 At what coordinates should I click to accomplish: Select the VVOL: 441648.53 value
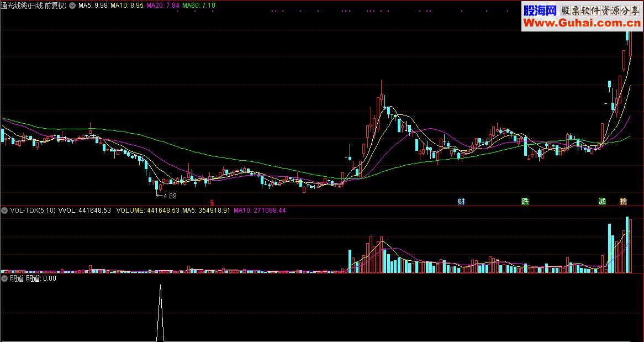[x=85, y=211]
